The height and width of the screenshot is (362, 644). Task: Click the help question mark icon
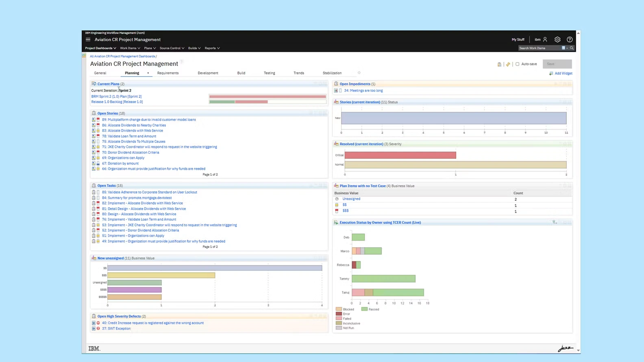[570, 39]
